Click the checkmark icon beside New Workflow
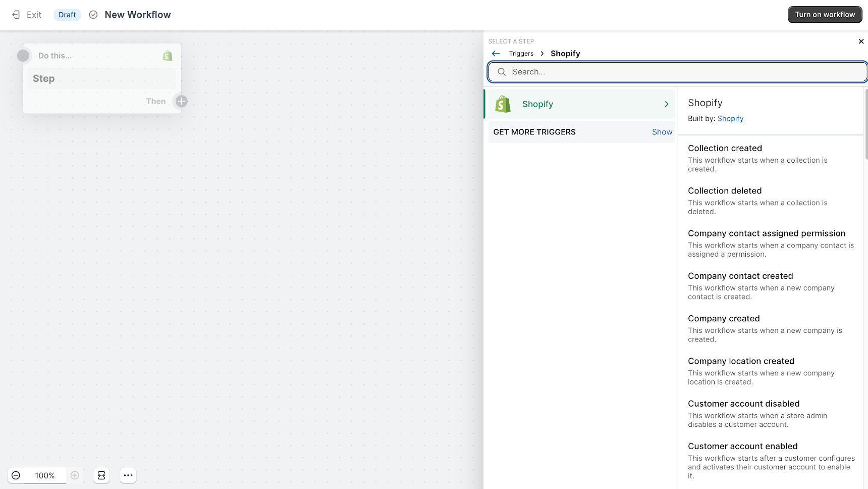This screenshot has width=868, height=489. pyautogui.click(x=93, y=15)
